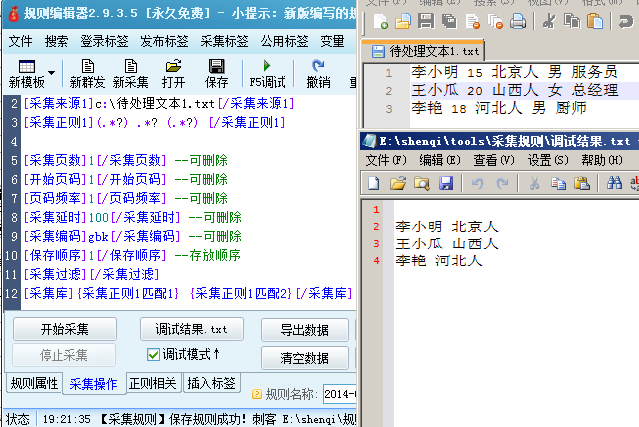This screenshot has height=427, width=639.
Task: Click Open folder icon in 调试结果.txt window
Action: click(398, 183)
